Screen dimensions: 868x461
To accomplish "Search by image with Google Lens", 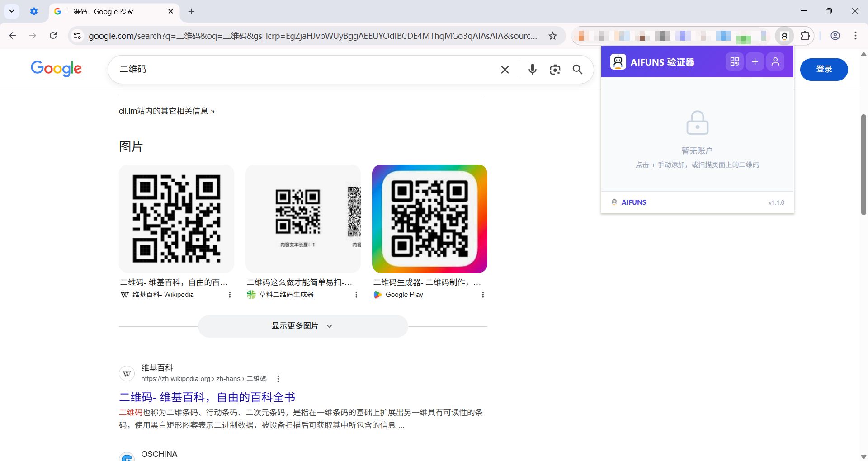I will (555, 70).
